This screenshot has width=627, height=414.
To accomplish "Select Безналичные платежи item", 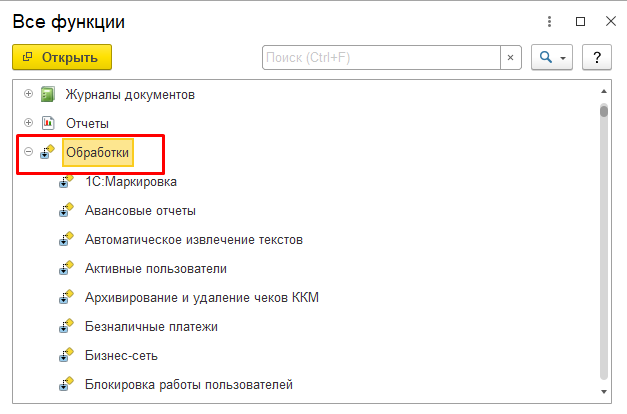I will pyautogui.click(x=152, y=326).
